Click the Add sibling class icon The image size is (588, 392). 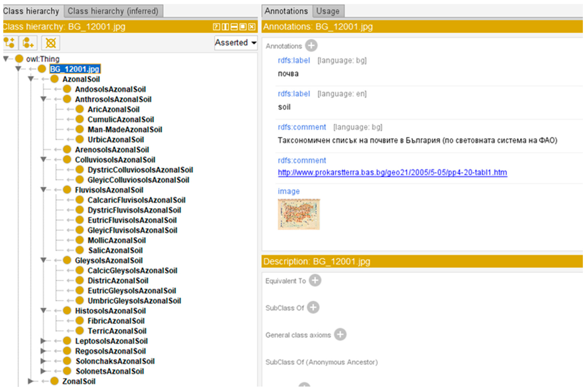pyautogui.click(x=28, y=43)
